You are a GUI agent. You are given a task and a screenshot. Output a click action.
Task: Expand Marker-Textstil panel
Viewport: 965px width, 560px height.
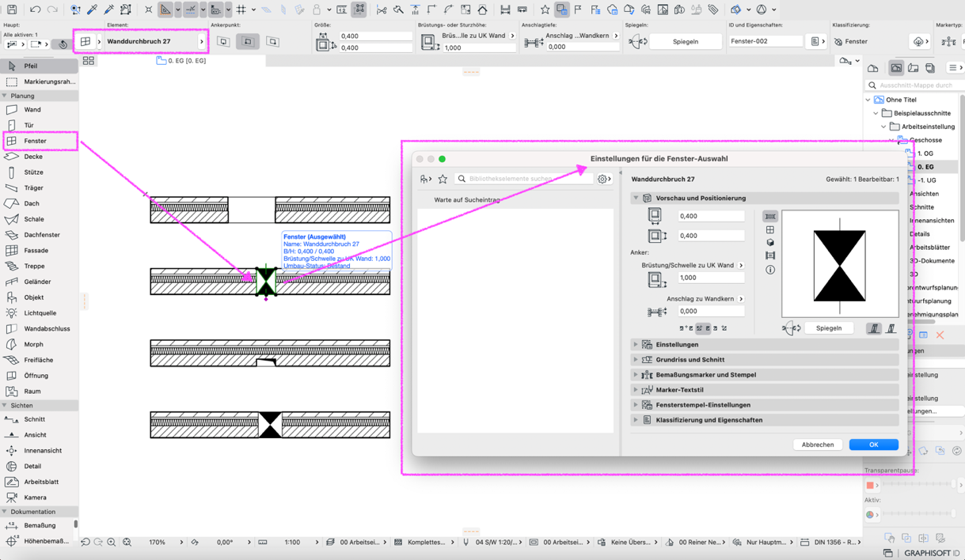click(x=636, y=390)
